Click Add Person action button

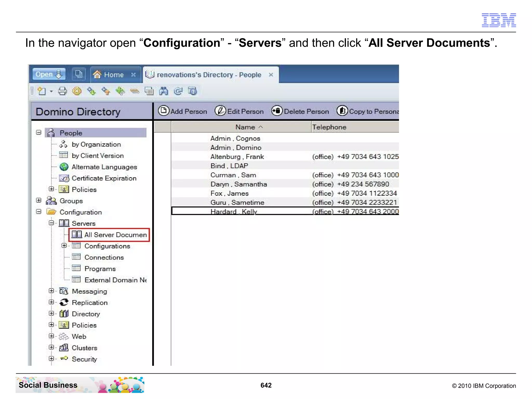pos(183,111)
